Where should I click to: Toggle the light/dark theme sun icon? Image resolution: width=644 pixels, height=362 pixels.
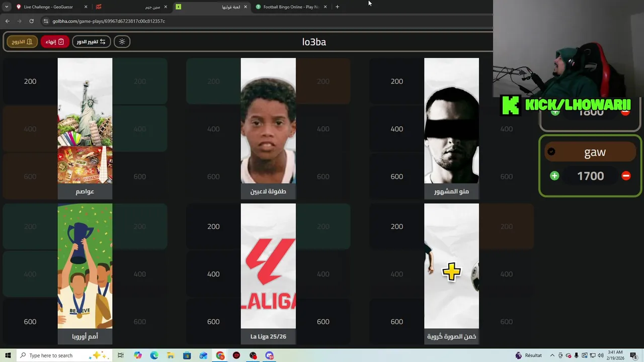coord(122,42)
